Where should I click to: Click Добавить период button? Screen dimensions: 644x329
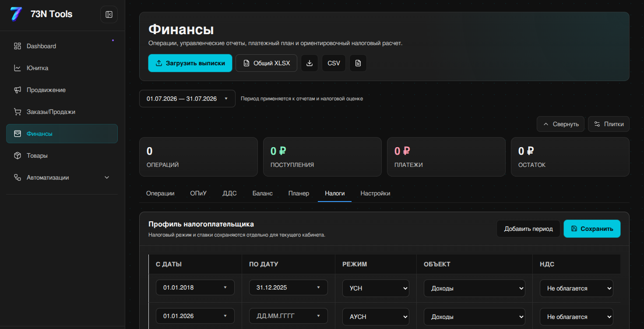pos(528,229)
